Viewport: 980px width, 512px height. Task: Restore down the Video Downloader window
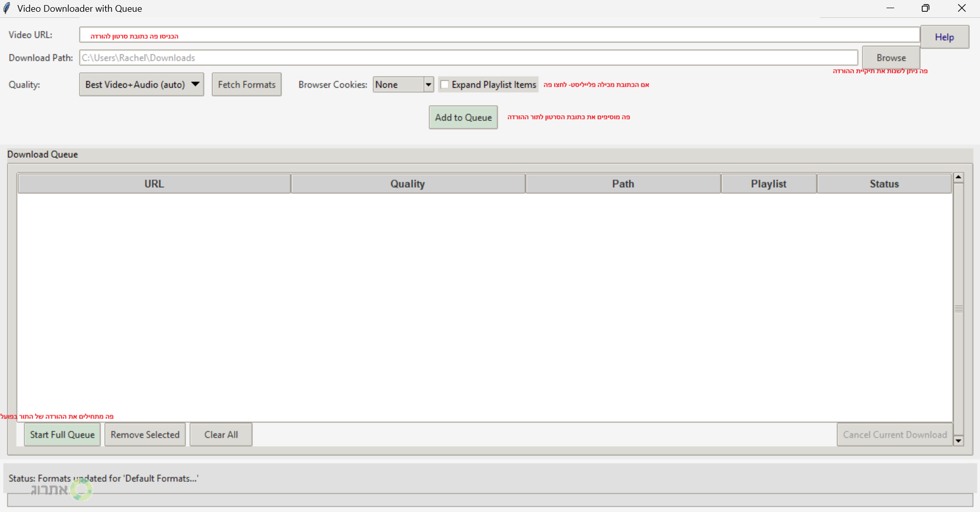click(925, 8)
